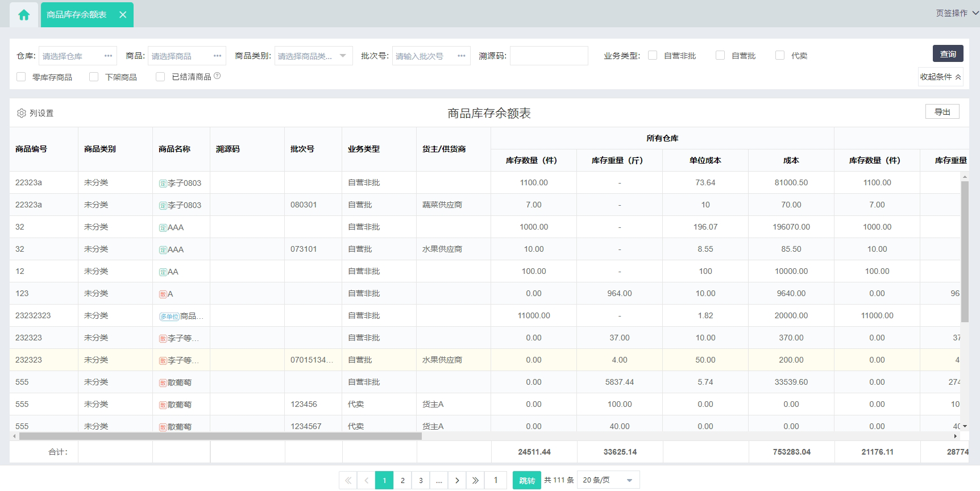The width and height of the screenshot is (980, 491).
Task: Collapse filters with 收起条件
Action: [x=940, y=77]
